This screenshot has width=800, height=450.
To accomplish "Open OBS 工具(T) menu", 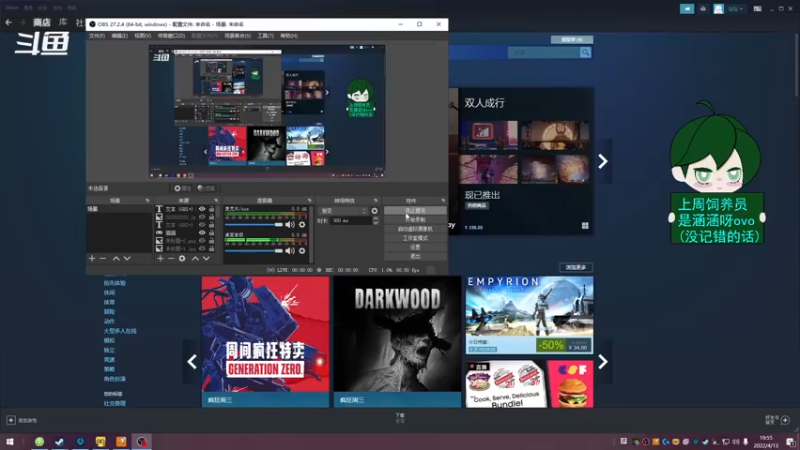I will click(265, 36).
